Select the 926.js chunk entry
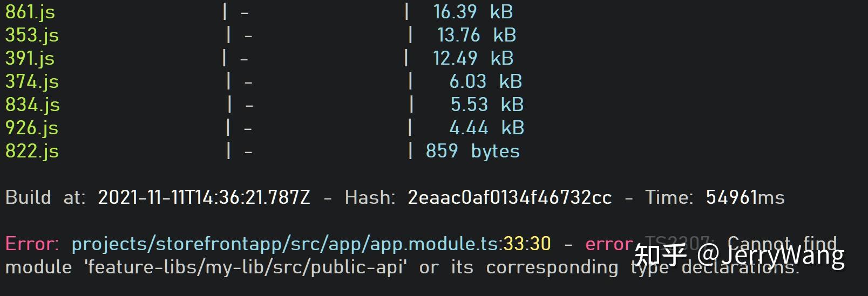The image size is (868, 296). point(32,128)
